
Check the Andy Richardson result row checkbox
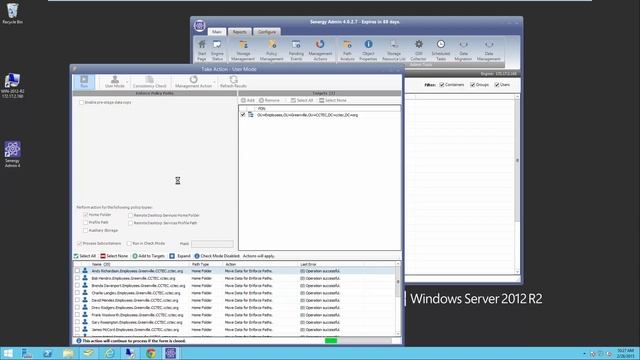point(77,271)
